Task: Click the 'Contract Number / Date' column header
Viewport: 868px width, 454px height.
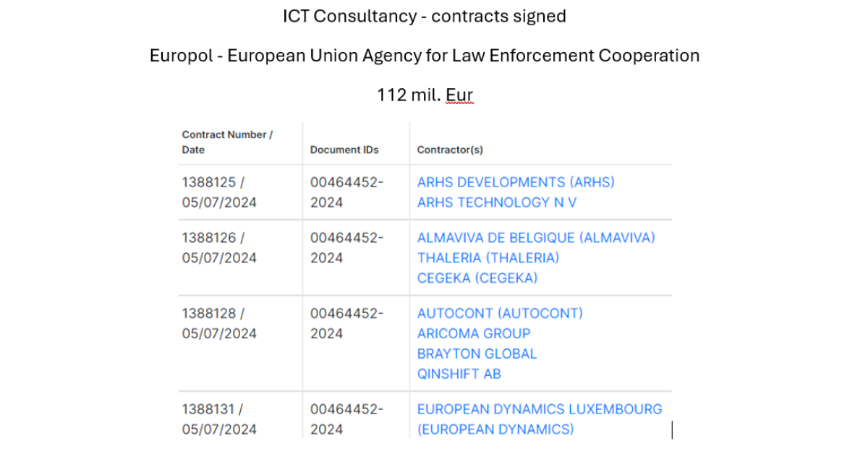Action: point(227,142)
